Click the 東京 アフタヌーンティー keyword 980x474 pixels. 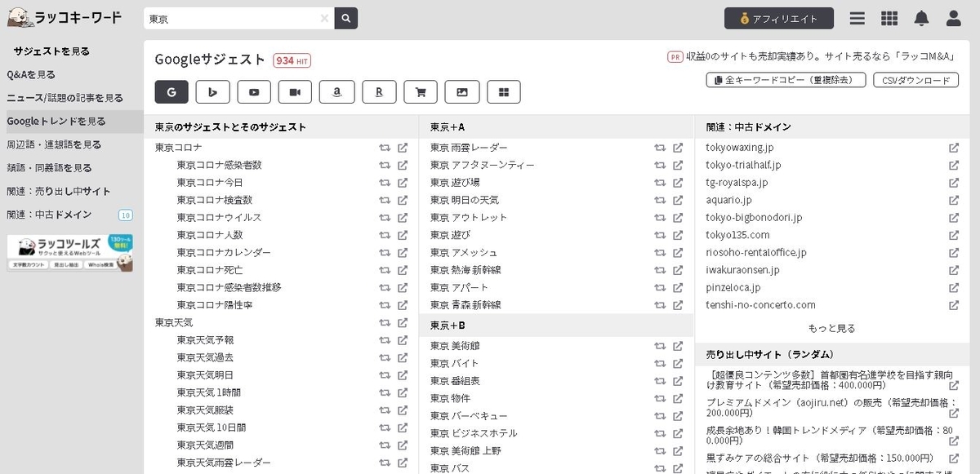coord(483,165)
